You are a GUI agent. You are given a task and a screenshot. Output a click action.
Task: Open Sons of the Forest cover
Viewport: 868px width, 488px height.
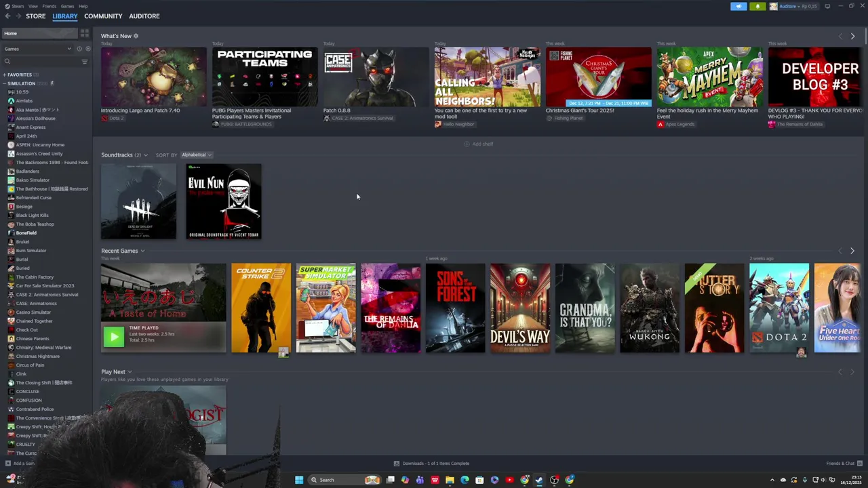click(x=455, y=308)
